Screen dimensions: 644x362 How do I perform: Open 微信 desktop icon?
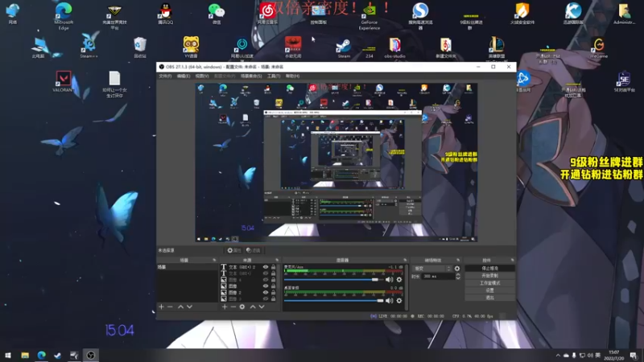(x=217, y=14)
